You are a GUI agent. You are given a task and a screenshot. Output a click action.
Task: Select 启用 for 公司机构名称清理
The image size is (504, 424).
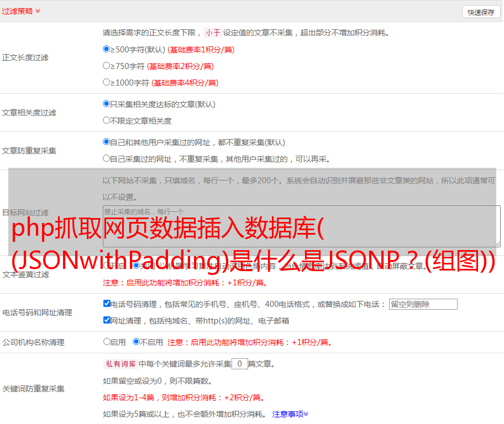(107, 342)
